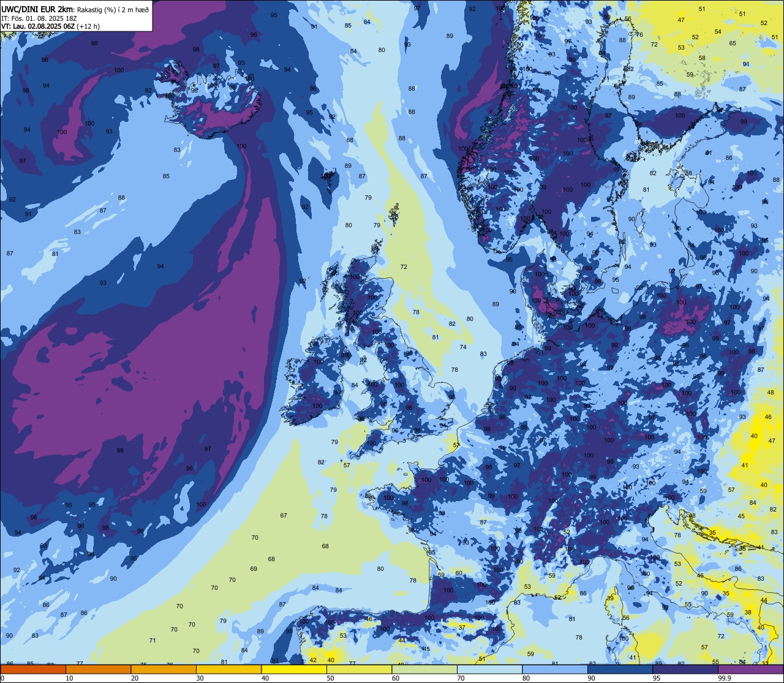Click the '20' legend scale label

(x=135, y=678)
